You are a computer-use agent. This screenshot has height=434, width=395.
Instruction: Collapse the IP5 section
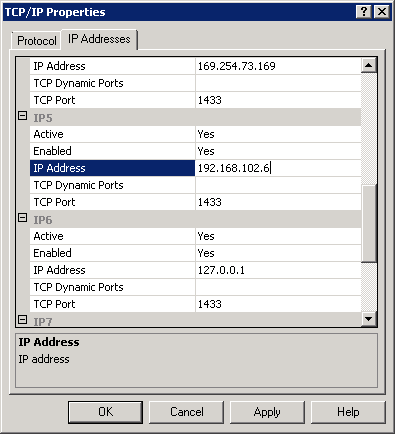pyautogui.click(x=22, y=116)
